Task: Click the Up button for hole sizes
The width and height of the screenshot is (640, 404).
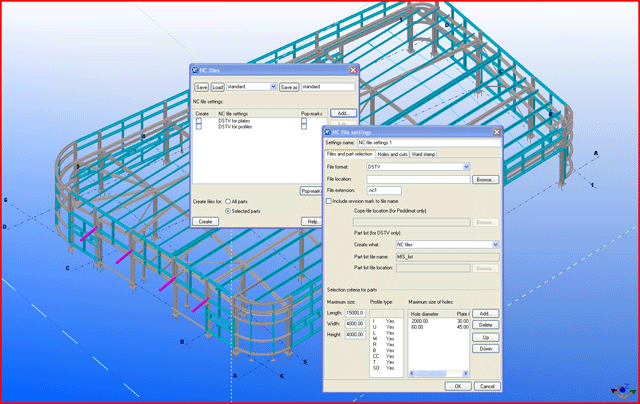Action: pyautogui.click(x=485, y=337)
